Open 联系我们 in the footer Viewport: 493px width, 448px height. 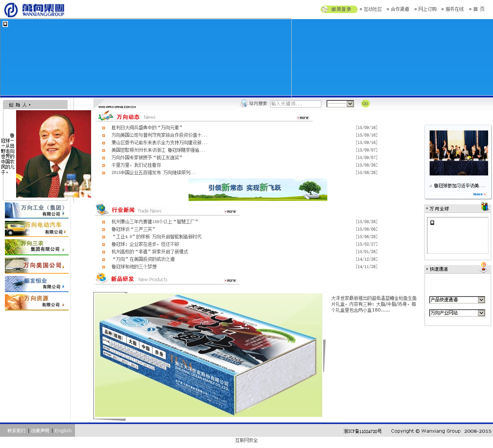16,431
